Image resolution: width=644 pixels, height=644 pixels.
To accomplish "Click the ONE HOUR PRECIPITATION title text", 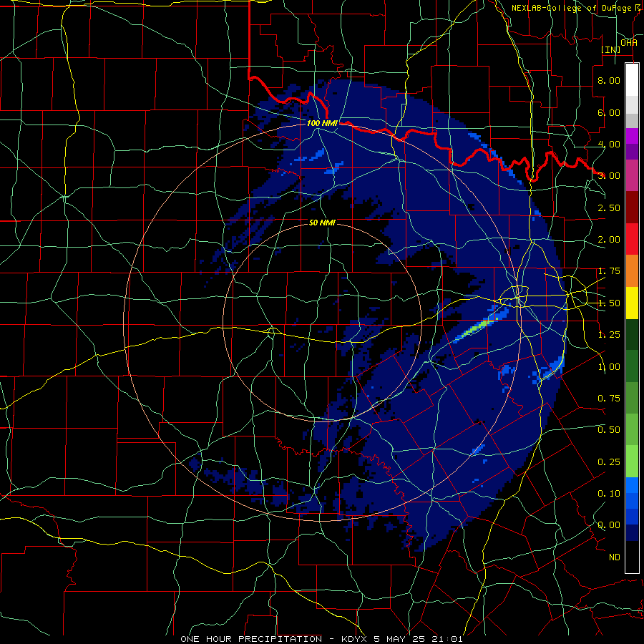I will [x=251, y=639].
